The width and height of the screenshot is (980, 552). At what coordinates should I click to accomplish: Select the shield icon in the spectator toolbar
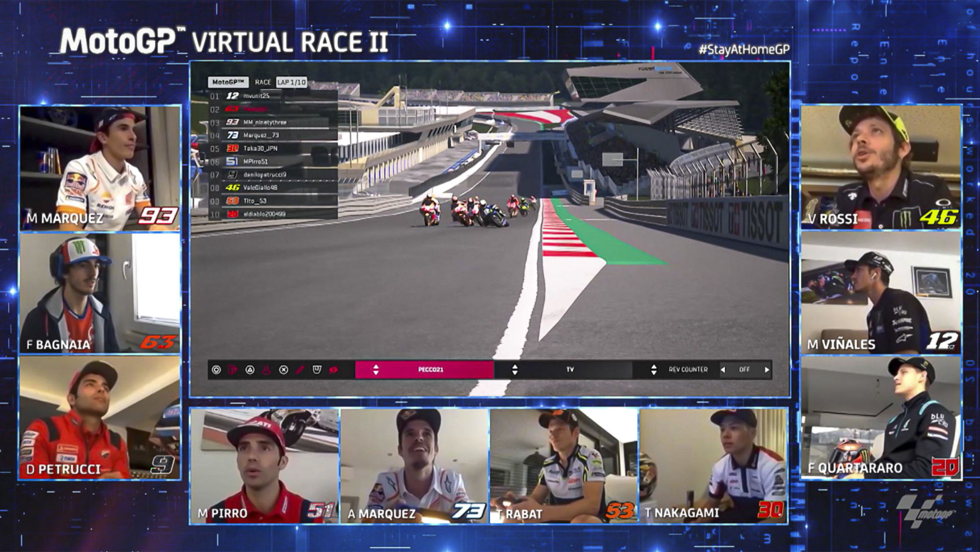[x=316, y=370]
